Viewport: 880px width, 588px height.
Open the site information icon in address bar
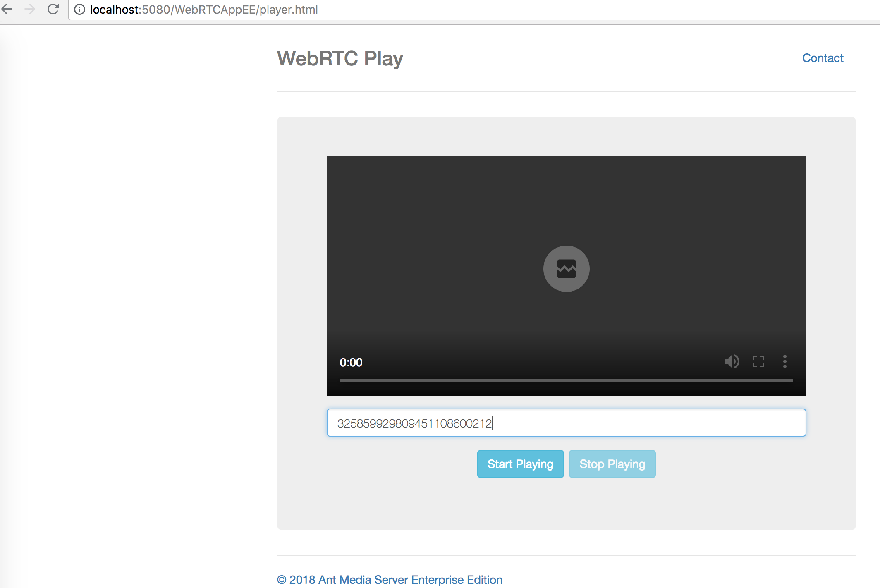click(79, 9)
